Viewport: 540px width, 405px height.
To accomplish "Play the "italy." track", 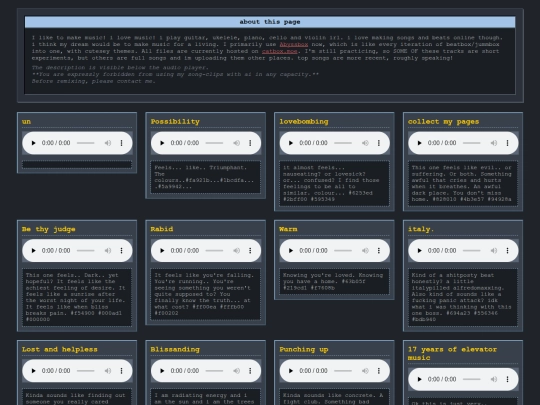I will 419,250.
